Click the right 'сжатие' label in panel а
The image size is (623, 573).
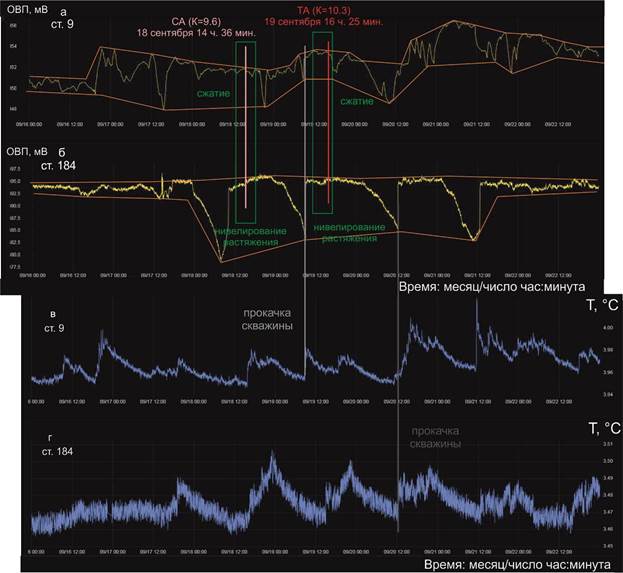click(x=357, y=101)
